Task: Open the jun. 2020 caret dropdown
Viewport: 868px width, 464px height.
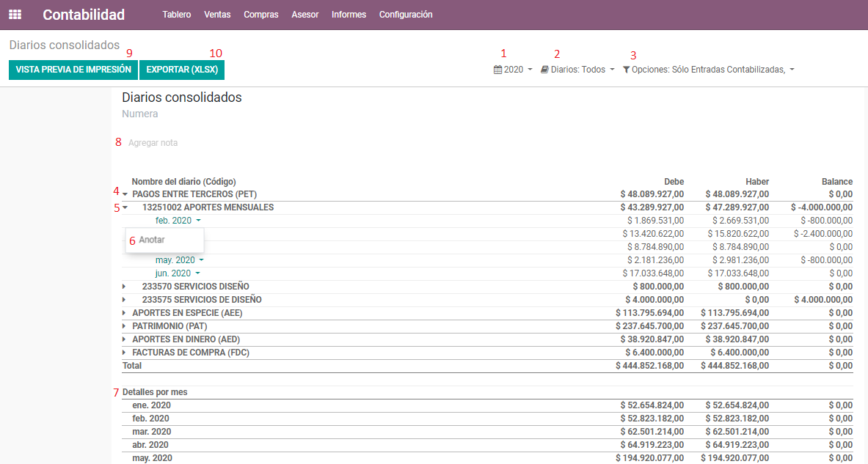Action: (197, 273)
